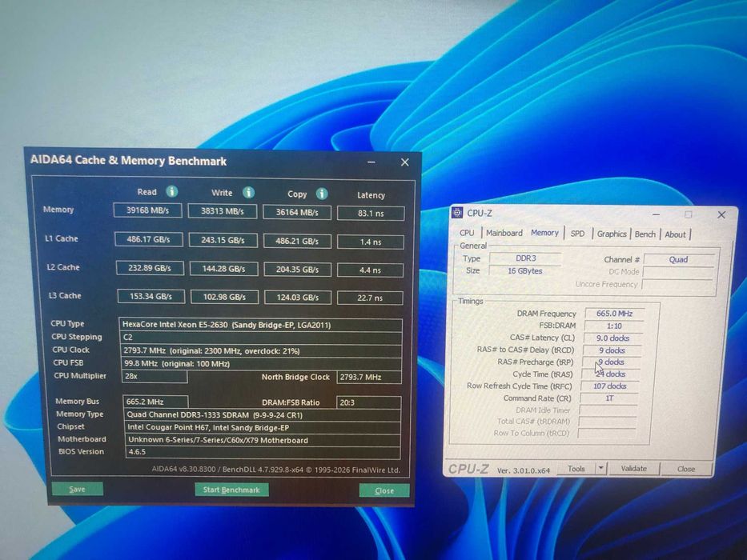Screen dimensions: 747x560
Task: Click the North Bridge Clock value 2793.7 MHz
Action: coord(369,377)
